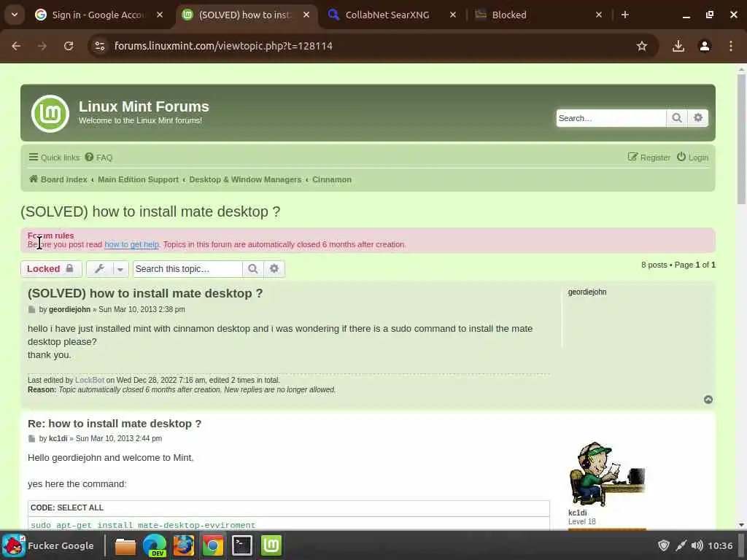Launch Edge Dev from taskbar

155,545
